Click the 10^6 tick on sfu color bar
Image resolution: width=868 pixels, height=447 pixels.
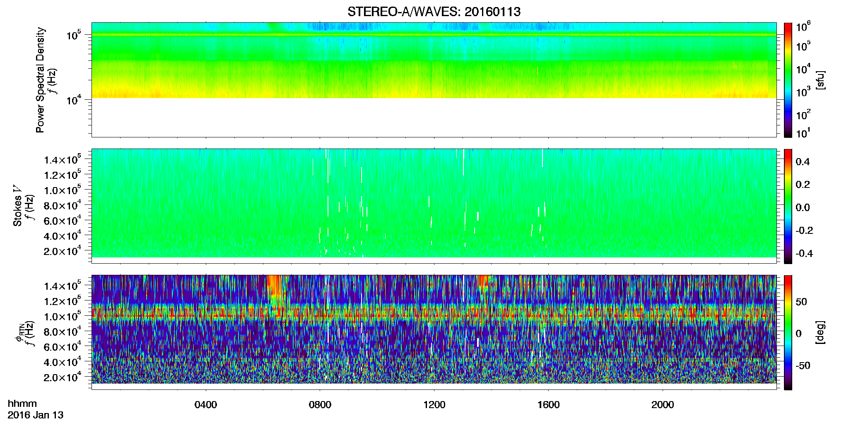click(803, 27)
